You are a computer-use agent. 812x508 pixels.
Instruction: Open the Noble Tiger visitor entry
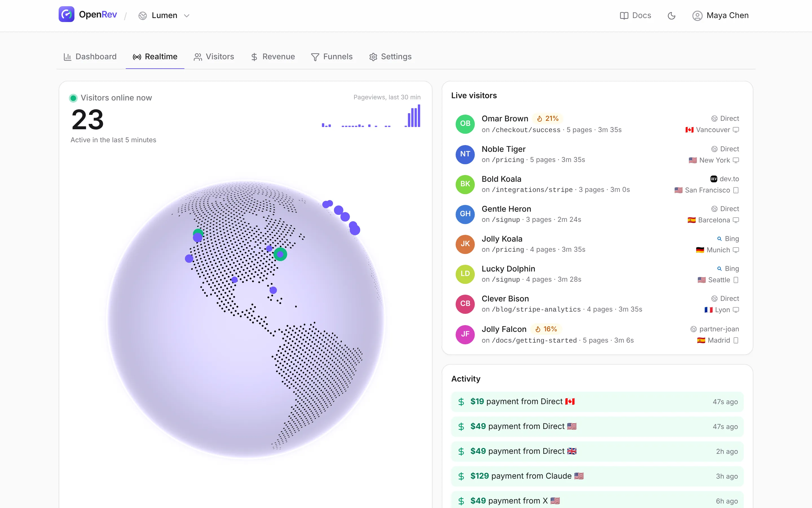(597, 154)
